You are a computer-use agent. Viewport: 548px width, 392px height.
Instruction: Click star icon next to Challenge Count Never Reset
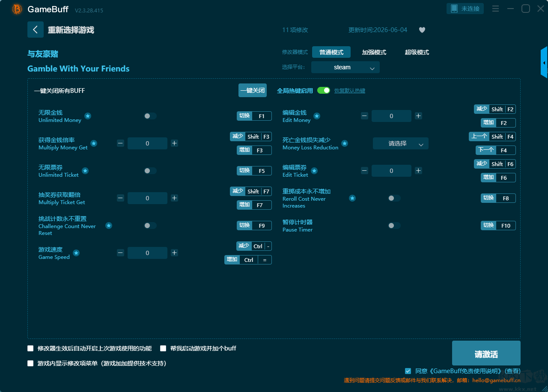point(109,226)
